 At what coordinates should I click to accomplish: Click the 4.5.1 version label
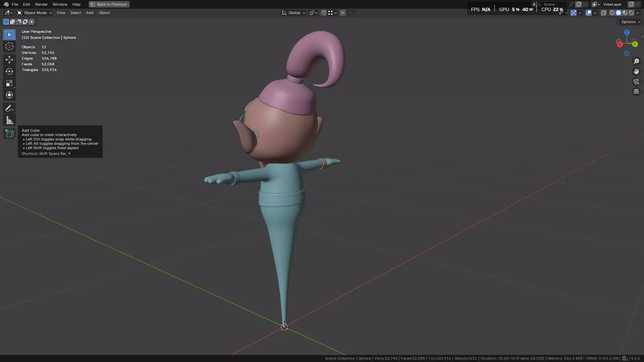pos(635,358)
